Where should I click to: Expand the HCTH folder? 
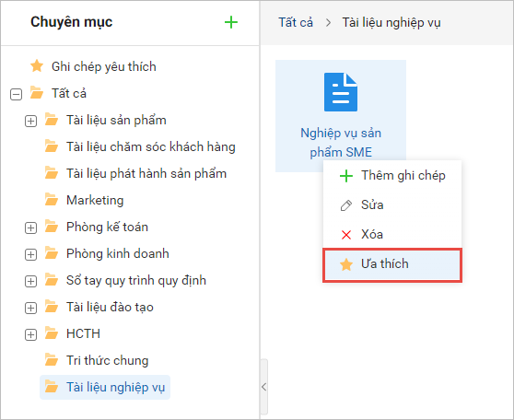tap(30, 334)
